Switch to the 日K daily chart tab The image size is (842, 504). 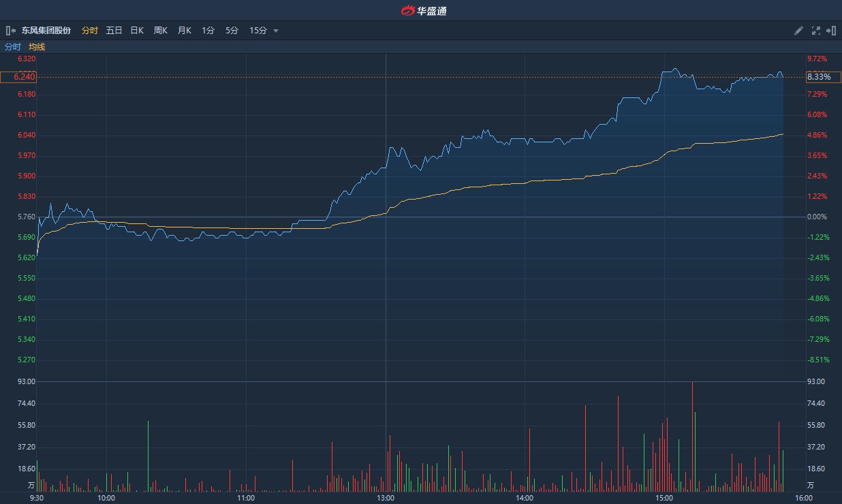(137, 31)
